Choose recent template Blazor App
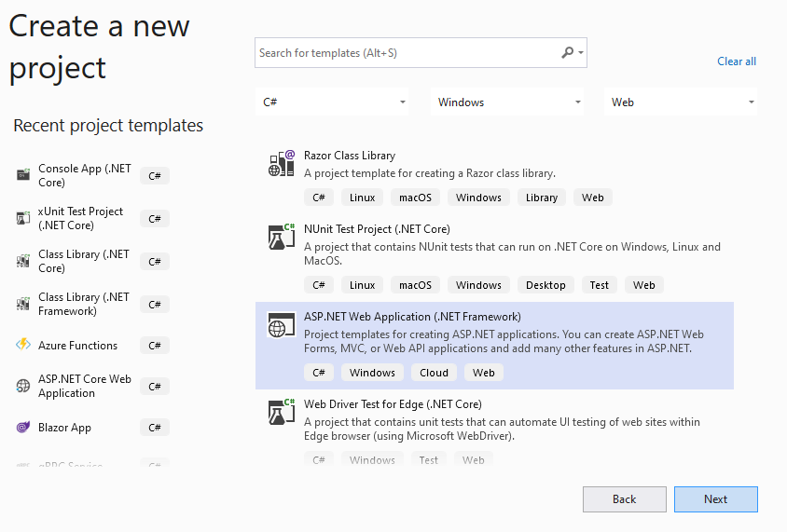Viewport: 787px width, 532px height. (64, 428)
